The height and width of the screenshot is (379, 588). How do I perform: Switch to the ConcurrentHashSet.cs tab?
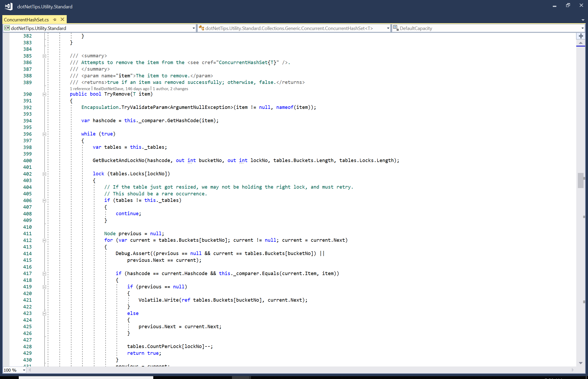[26, 19]
